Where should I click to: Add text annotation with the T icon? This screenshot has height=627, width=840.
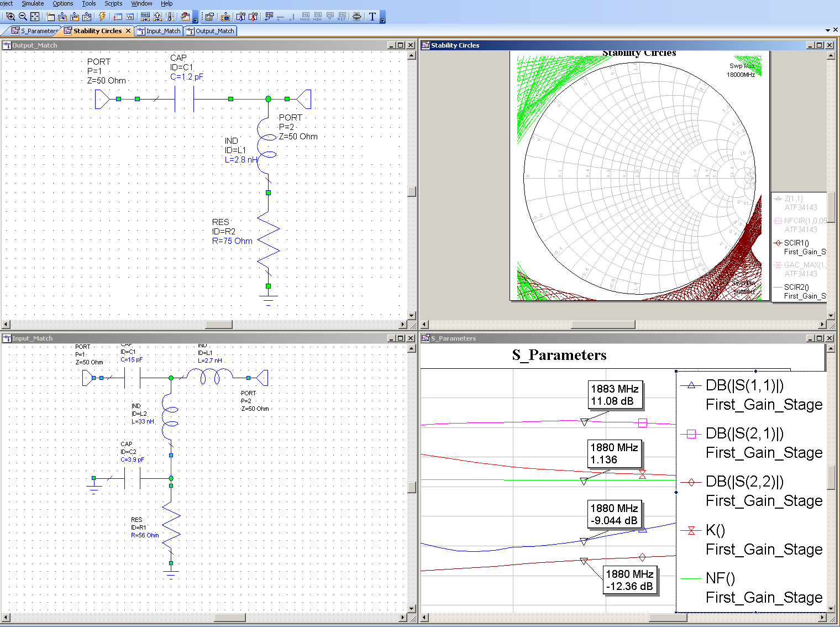[372, 17]
